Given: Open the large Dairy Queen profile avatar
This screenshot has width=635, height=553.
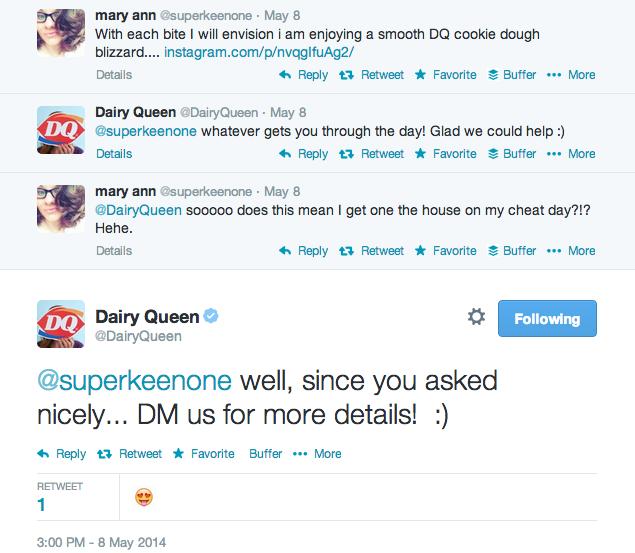Looking at the screenshot, I should click(x=61, y=324).
